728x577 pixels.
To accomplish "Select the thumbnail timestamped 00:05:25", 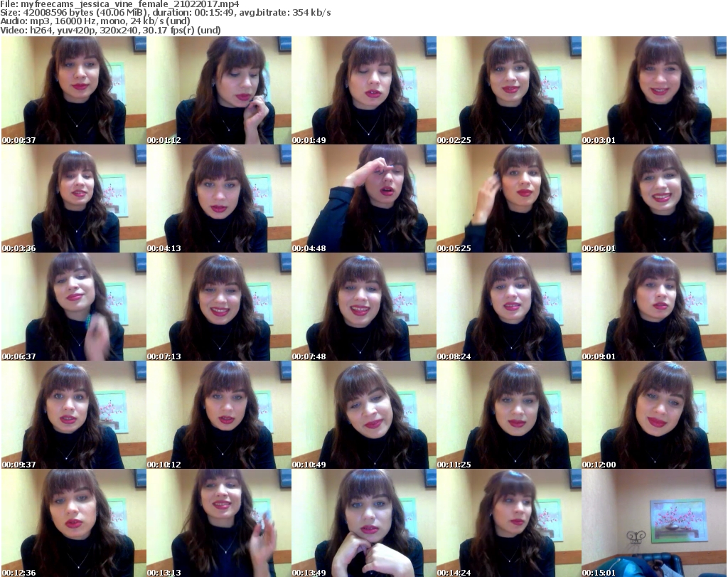I will tap(509, 198).
